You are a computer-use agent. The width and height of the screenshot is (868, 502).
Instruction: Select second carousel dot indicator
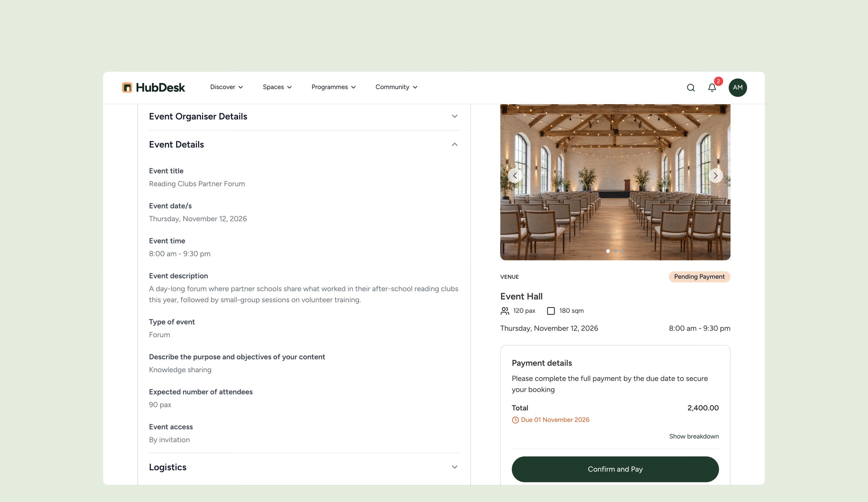pyautogui.click(x=615, y=251)
